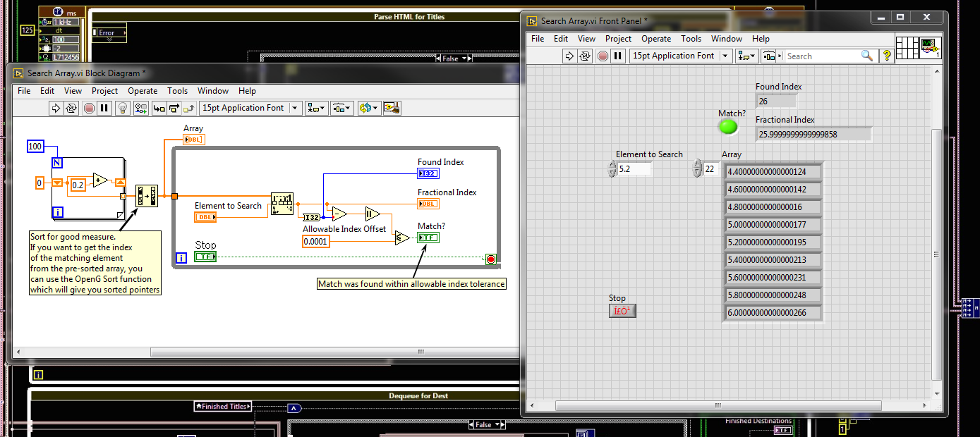Open Reorder dropdown in Block Diagram toolbar

pos(369,108)
